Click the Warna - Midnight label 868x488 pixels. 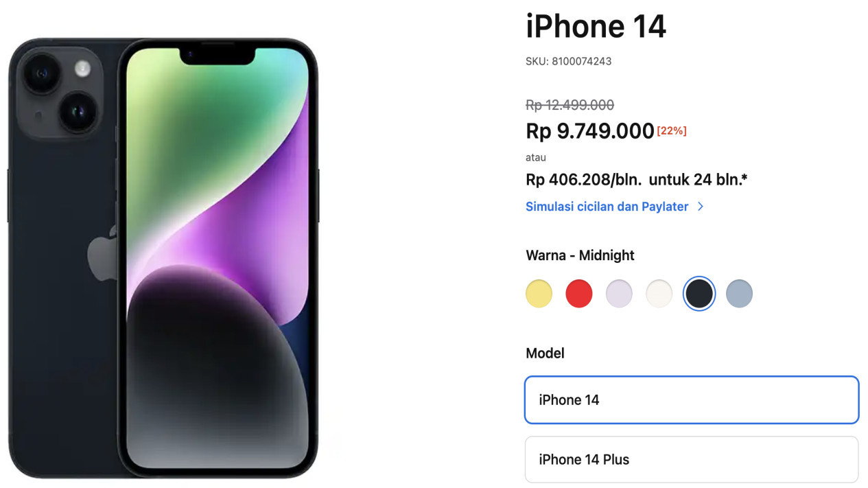580,255
